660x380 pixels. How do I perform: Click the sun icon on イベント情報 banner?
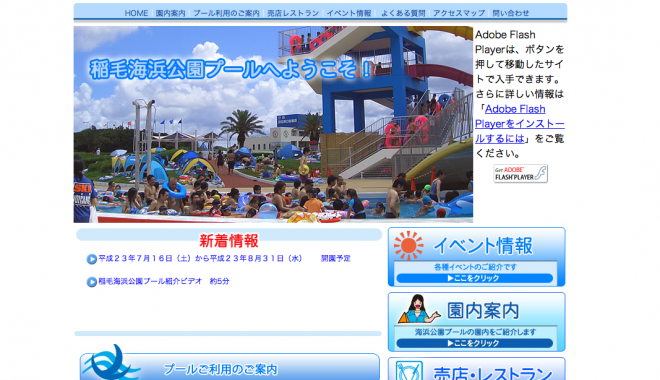click(x=408, y=245)
